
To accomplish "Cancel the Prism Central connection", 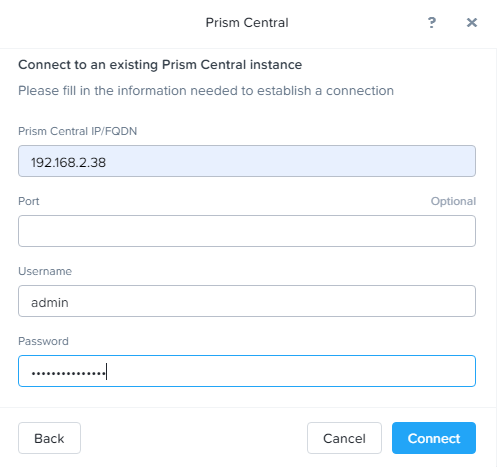I will [344, 438].
